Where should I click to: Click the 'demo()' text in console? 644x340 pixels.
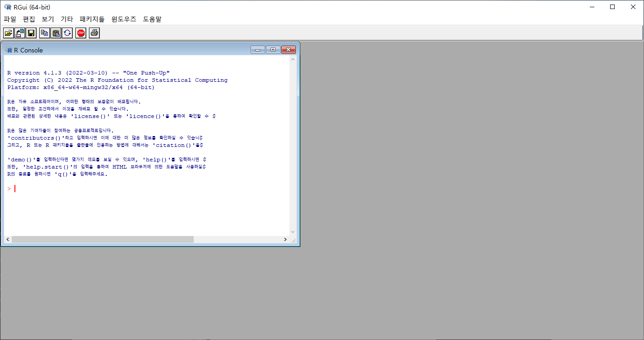point(21,160)
